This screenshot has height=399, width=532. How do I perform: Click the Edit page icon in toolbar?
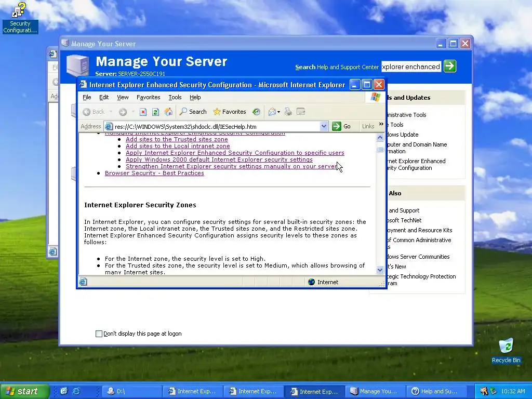(x=301, y=112)
